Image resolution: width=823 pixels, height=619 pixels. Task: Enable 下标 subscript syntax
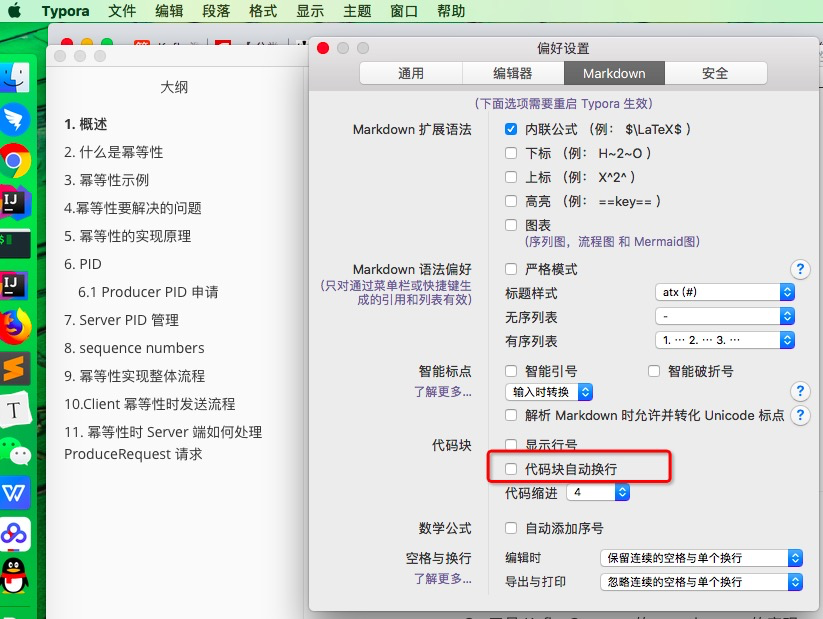(x=511, y=153)
